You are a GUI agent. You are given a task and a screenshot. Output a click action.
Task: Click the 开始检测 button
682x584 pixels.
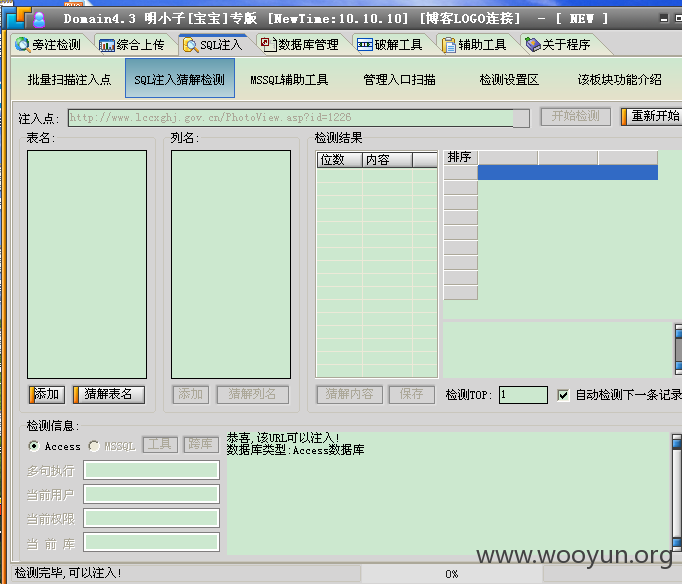point(575,116)
